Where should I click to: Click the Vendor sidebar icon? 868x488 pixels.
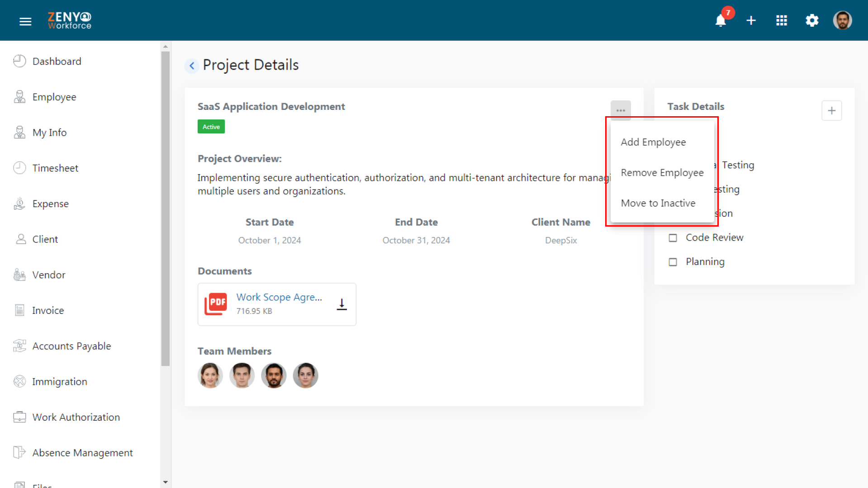(x=19, y=275)
